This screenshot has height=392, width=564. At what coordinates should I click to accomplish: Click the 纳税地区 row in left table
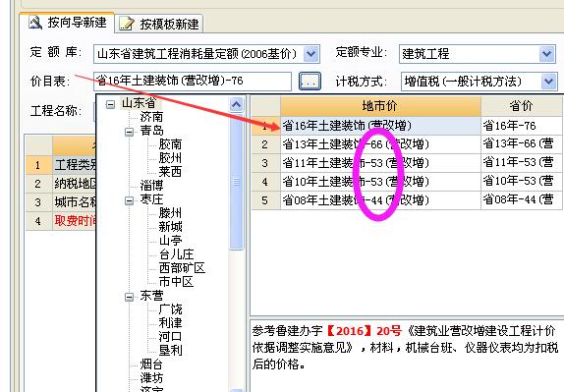click(x=61, y=184)
